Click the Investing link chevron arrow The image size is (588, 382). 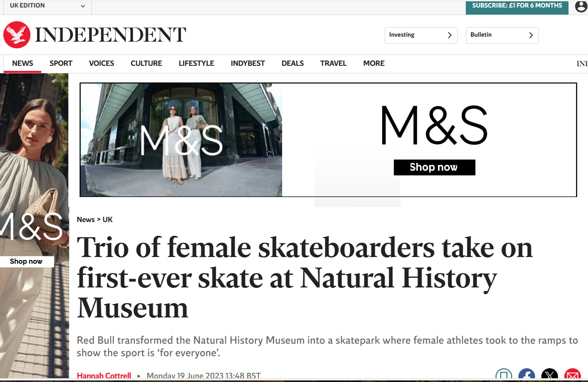(449, 35)
